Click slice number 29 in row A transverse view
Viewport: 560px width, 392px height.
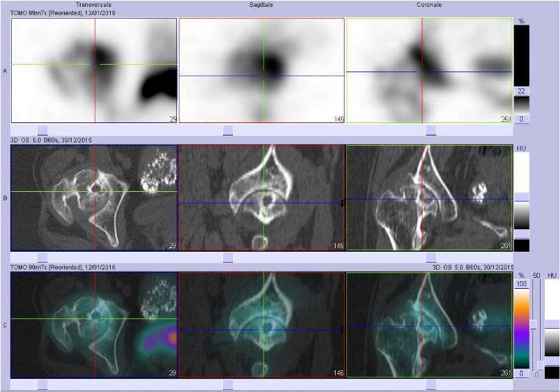click(173, 119)
